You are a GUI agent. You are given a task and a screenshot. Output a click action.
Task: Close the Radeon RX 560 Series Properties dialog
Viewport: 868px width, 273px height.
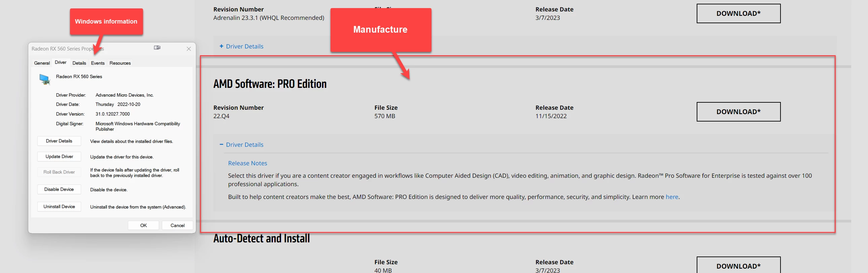tap(189, 49)
